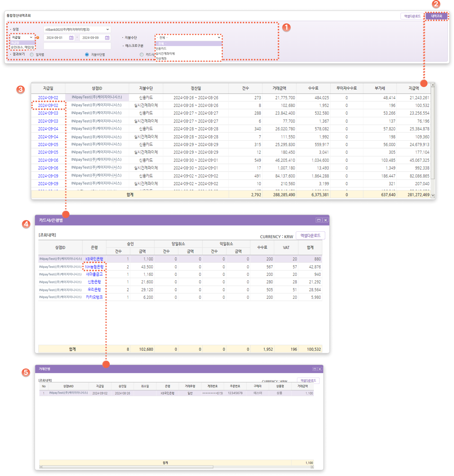Choose 승인(취소, 매입)일 in date-type list

click(23, 47)
